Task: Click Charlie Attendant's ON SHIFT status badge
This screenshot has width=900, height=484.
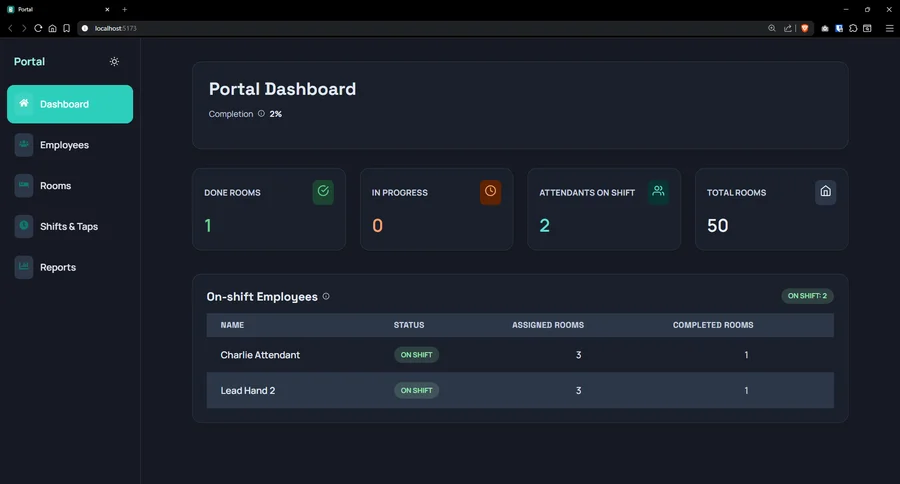Action: pyautogui.click(x=416, y=355)
